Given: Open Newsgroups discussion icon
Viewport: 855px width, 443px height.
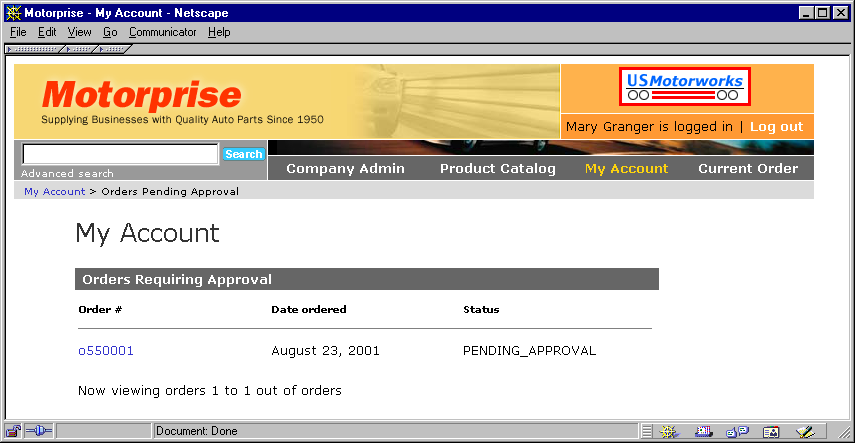Looking at the screenshot, I should 737,432.
